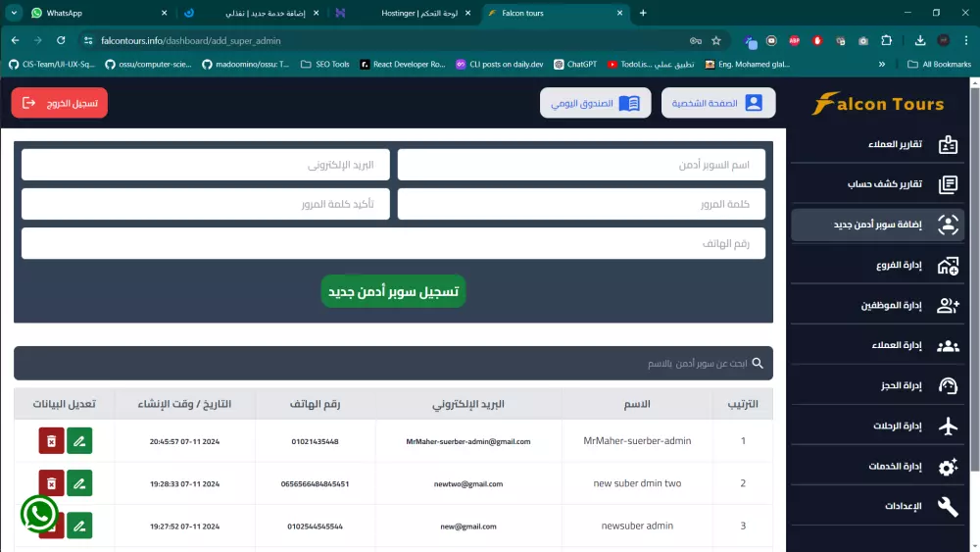Switch to the WhatsApp browser tab

(100, 13)
